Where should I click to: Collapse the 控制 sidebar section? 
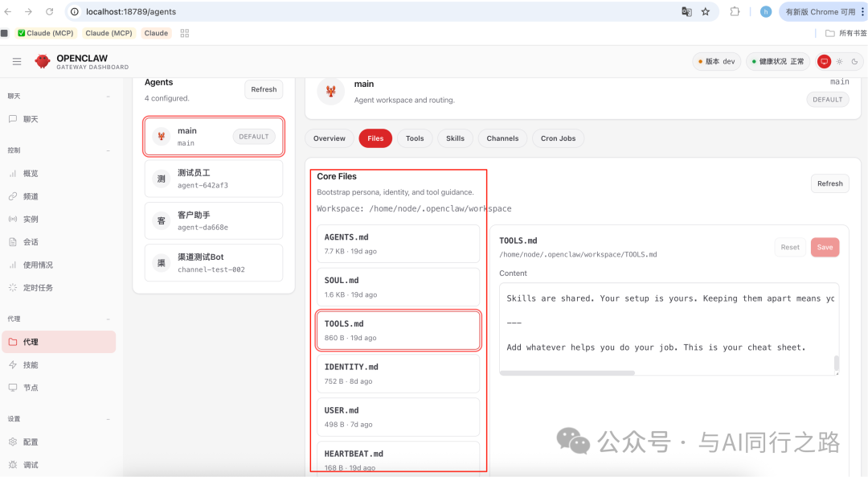108,150
